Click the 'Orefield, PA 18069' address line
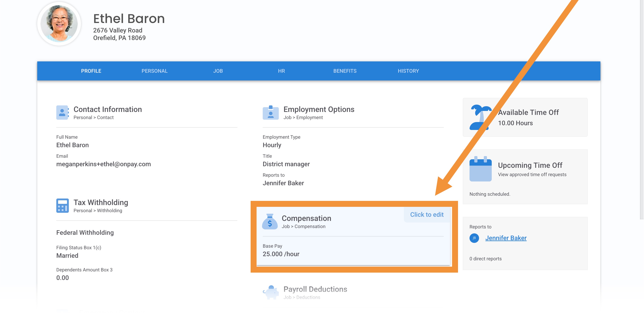Viewport: 644px width, 315px height. tap(120, 38)
